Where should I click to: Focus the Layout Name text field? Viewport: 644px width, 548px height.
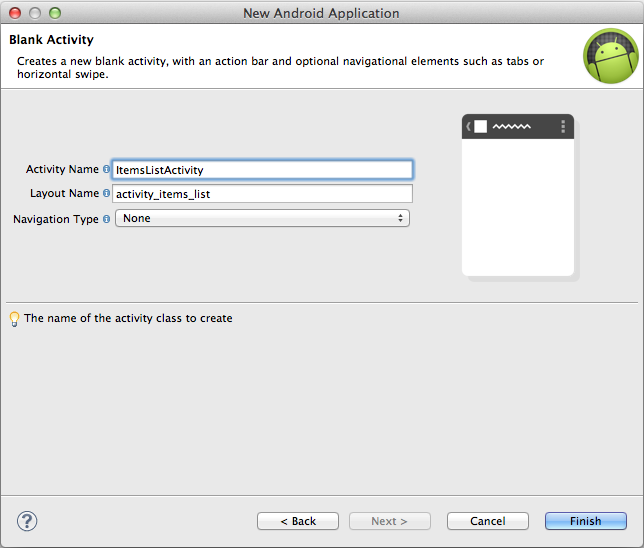262,193
